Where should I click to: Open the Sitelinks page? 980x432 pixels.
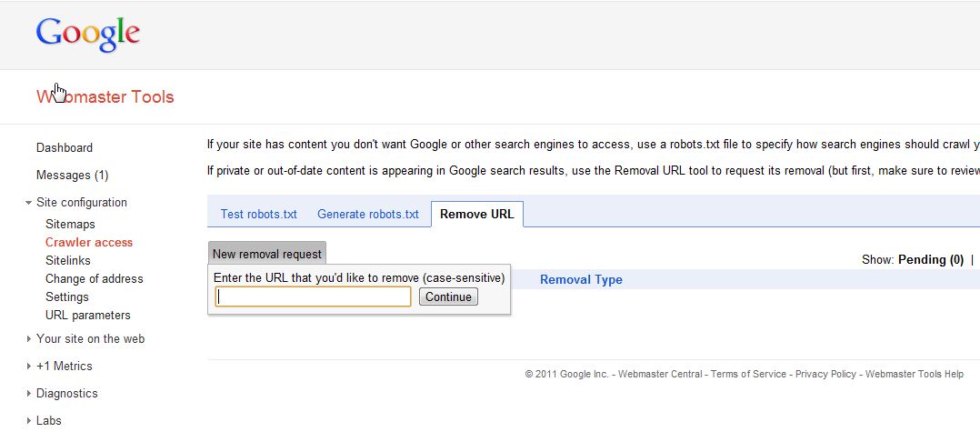[68, 261]
